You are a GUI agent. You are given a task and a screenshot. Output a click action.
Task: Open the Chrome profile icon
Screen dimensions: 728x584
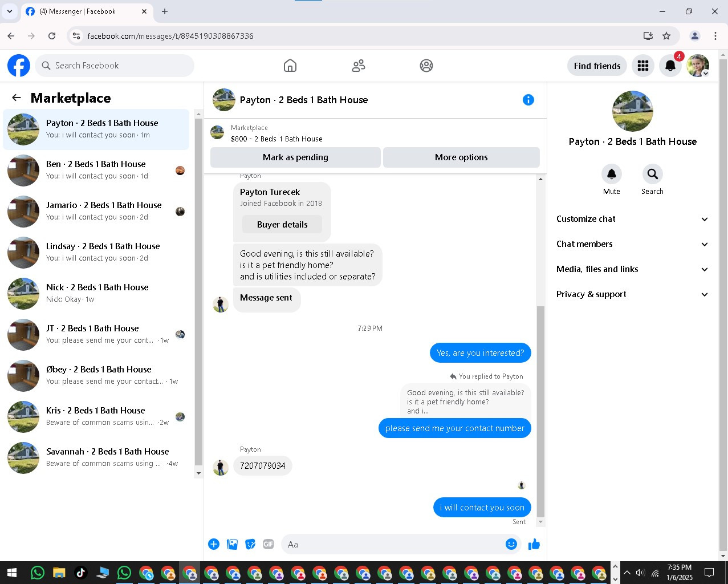(695, 36)
